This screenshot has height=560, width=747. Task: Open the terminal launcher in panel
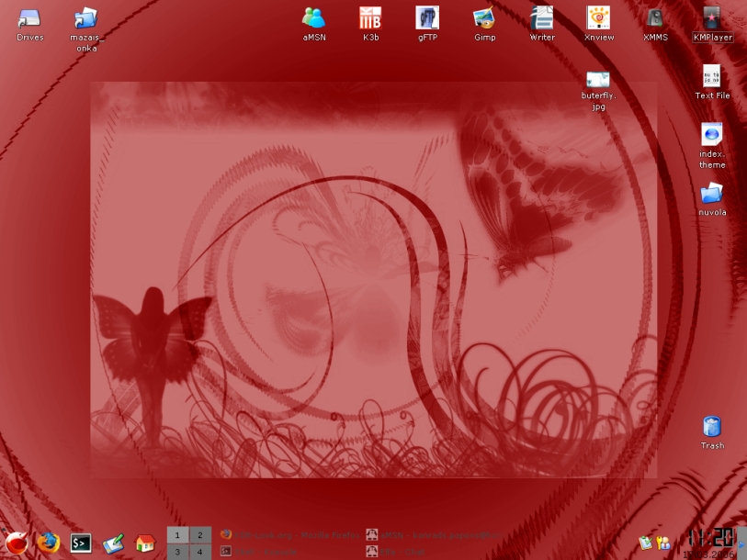coord(81,543)
